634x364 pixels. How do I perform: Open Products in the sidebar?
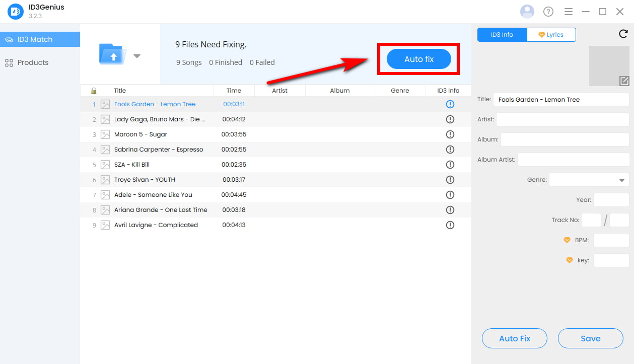33,62
